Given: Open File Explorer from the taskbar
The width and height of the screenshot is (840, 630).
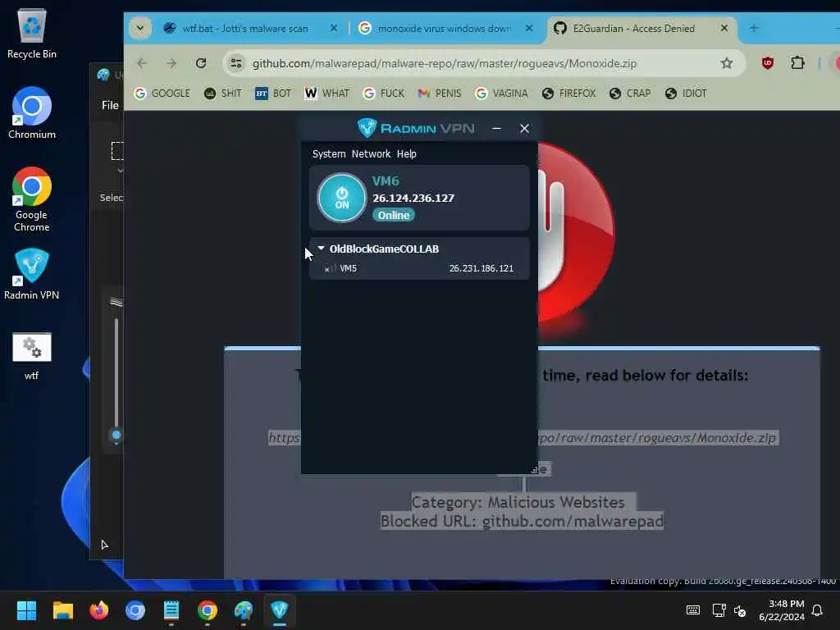Looking at the screenshot, I should [62, 610].
